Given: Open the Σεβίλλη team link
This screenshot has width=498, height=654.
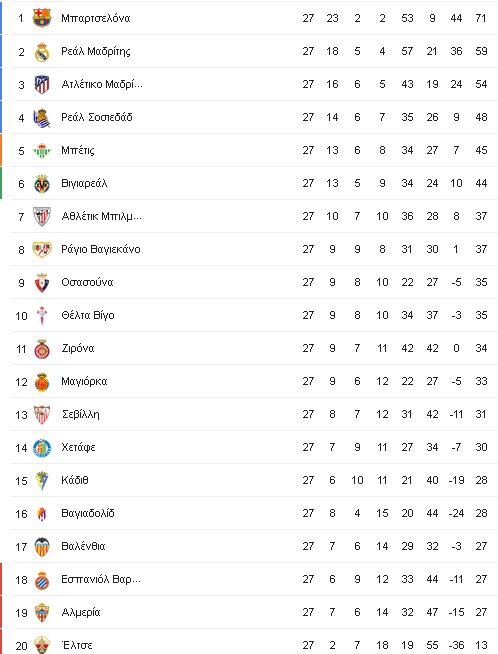Looking at the screenshot, I should pos(80,414).
